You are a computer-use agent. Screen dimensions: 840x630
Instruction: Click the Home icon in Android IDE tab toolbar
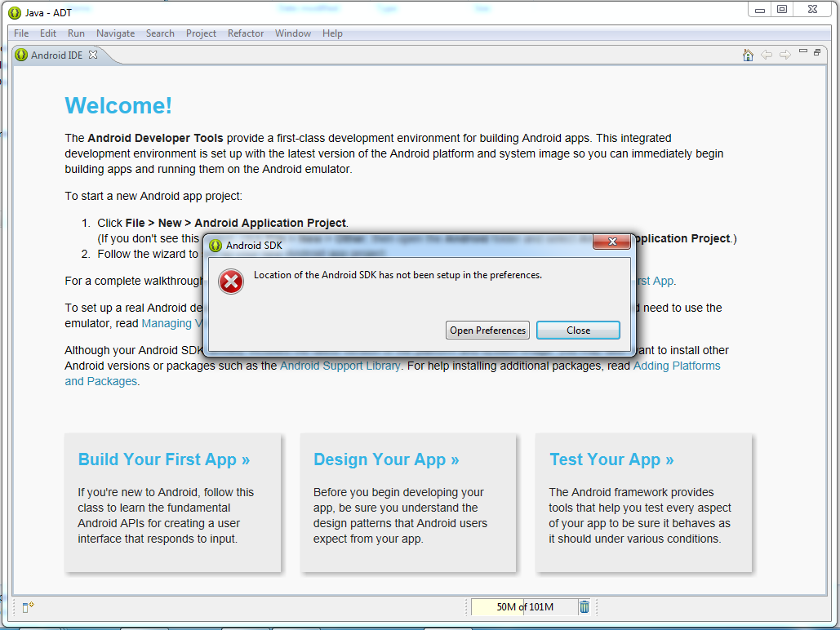748,55
